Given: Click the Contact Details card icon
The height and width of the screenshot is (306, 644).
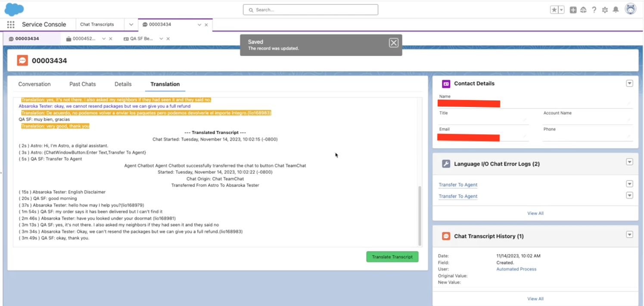Looking at the screenshot, I should pyautogui.click(x=446, y=84).
